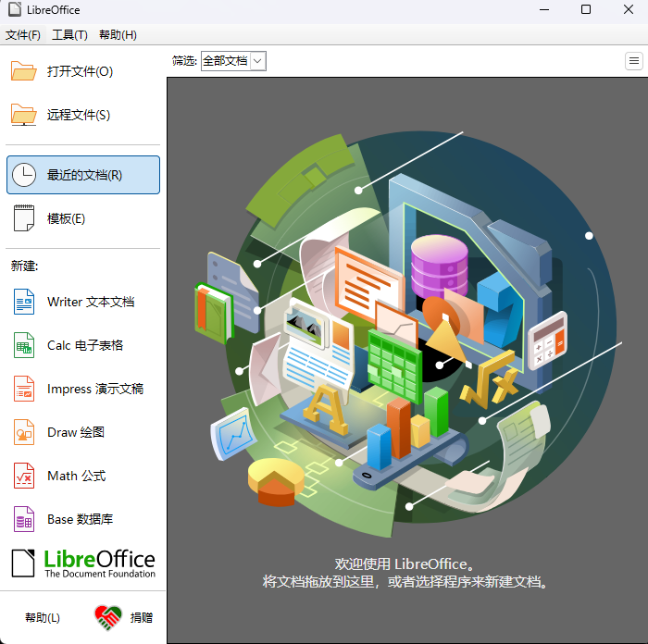Click the 模板(E) notepad icon
Image resolution: width=648 pixels, height=644 pixels.
(24, 218)
